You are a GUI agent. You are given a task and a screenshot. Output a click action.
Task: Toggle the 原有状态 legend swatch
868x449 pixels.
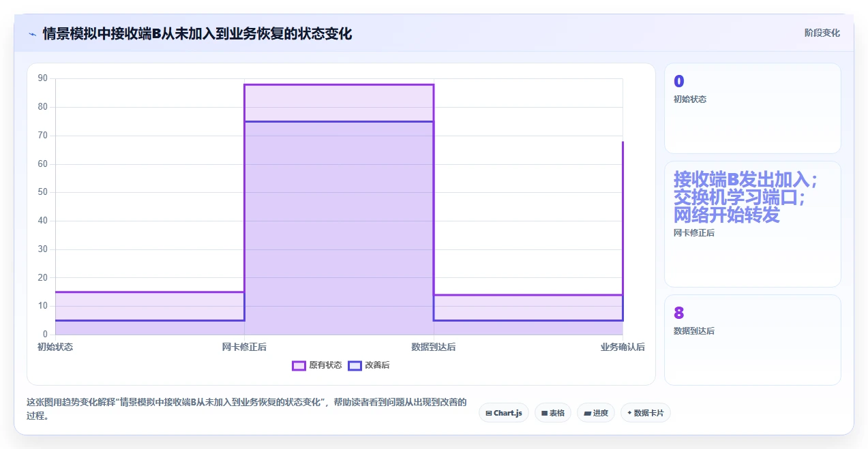(x=299, y=365)
